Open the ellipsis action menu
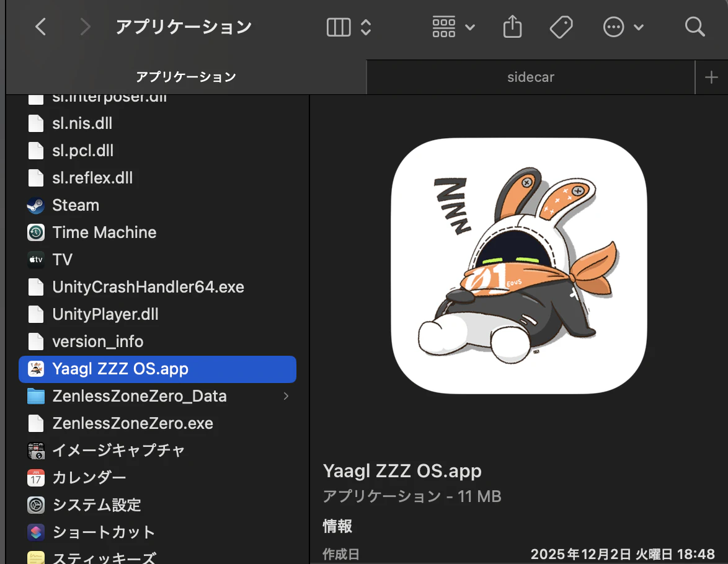728x564 pixels. [x=623, y=27]
